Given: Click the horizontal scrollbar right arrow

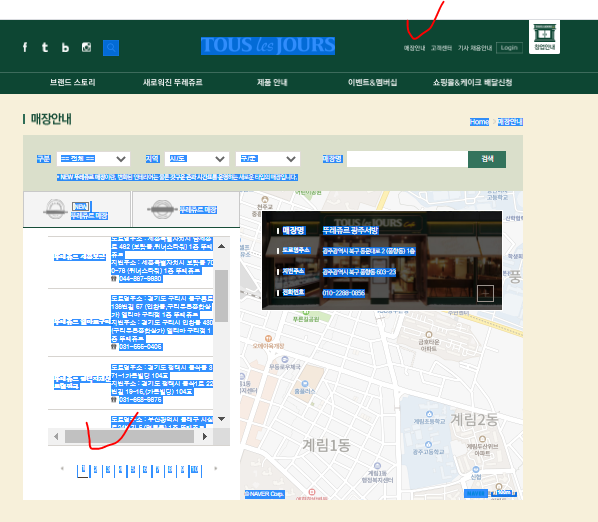Looking at the screenshot, I should pyautogui.click(x=205, y=436).
